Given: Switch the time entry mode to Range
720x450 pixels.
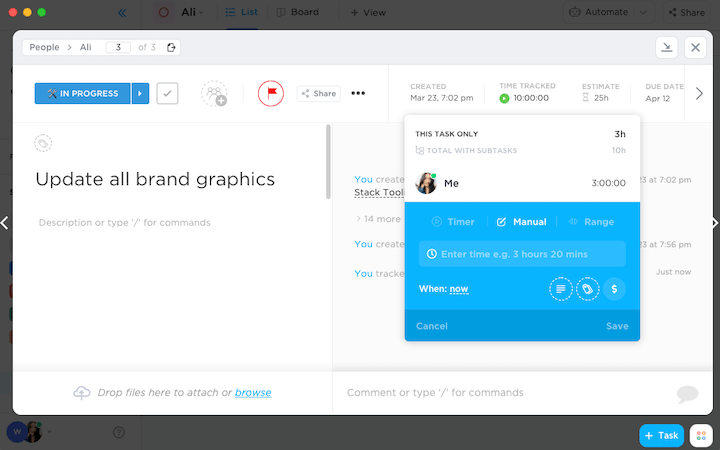Looking at the screenshot, I should pyautogui.click(x=591, y=222).
